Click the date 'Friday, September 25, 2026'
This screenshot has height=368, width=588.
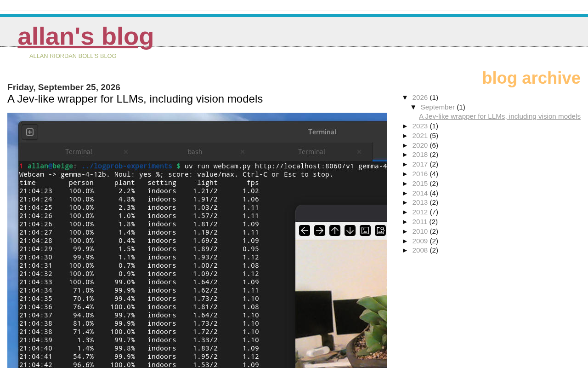point(64,87)
